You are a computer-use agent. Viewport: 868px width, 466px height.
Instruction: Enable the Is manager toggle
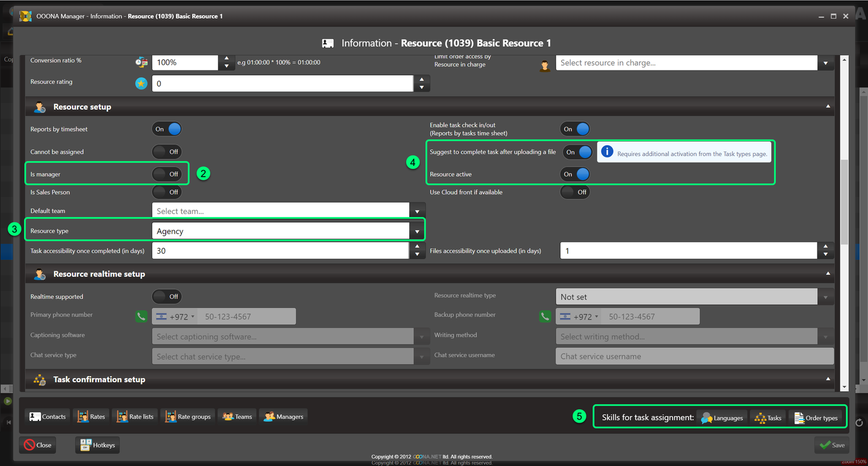coord(167,174)
